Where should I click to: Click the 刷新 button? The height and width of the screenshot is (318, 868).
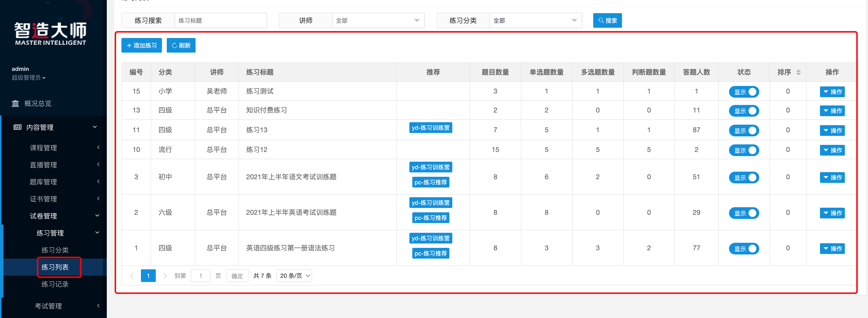coord(181,46)
